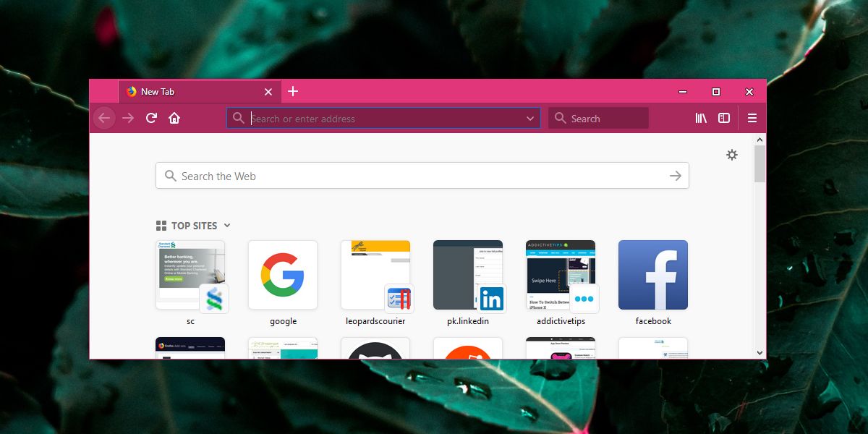Image resolution: width=868 pixels, height=434 pixels.
Task: Collapse the Top Sites section
Action: 228,226
